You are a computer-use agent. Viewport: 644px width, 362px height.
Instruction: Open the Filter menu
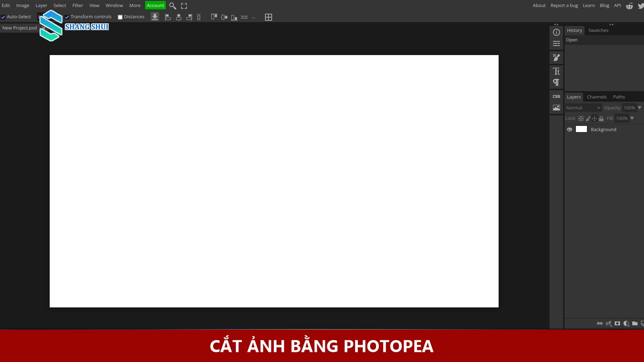78,6
